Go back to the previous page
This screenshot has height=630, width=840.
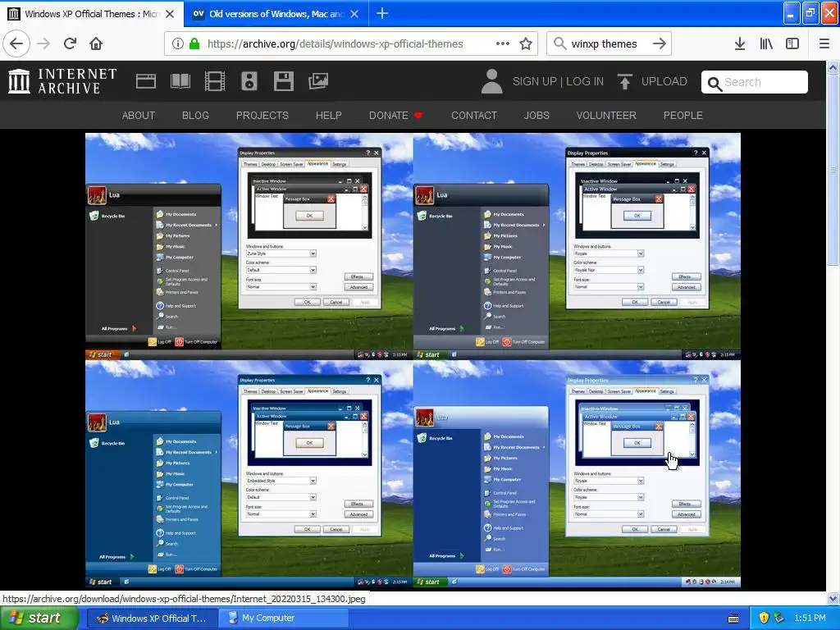click(16, 44)
